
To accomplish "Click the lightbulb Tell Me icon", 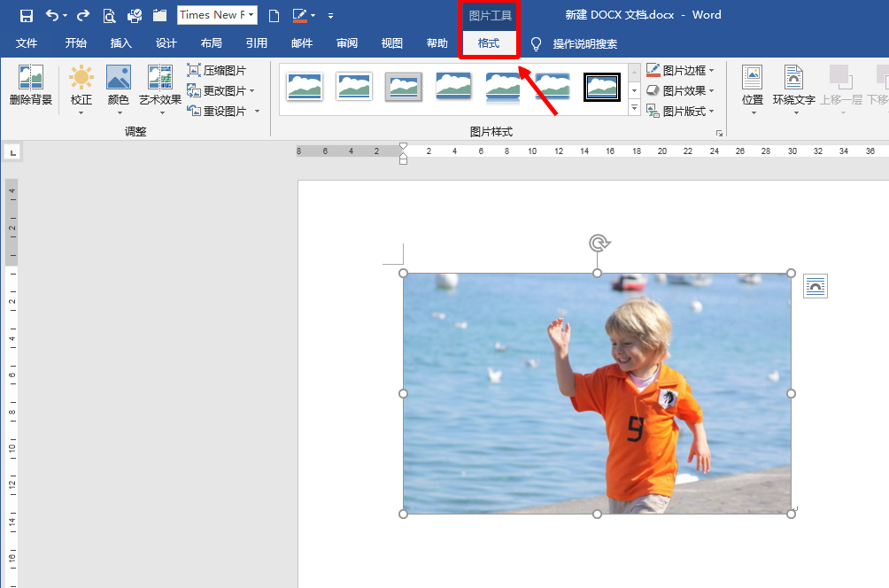I will (535, 43).
